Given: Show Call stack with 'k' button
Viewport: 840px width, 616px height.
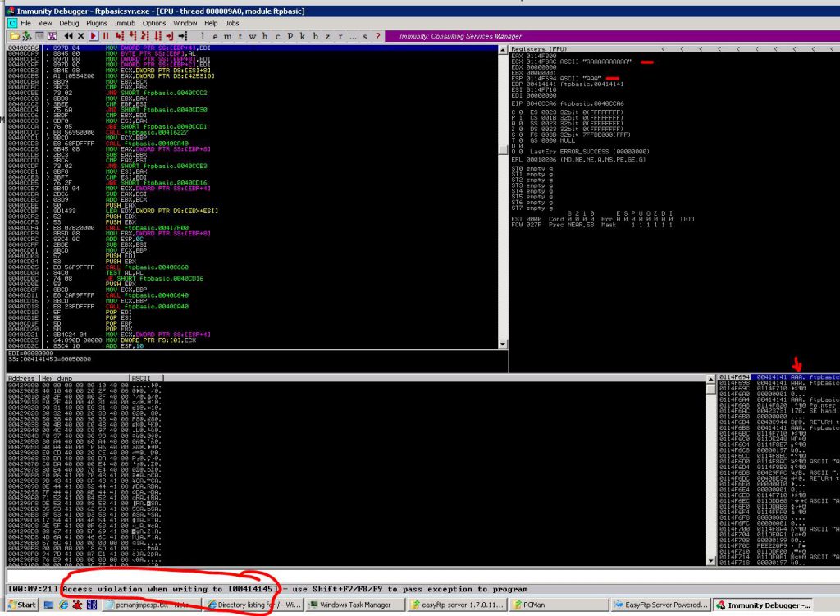Looking at the screenshot, I should 302,36.
